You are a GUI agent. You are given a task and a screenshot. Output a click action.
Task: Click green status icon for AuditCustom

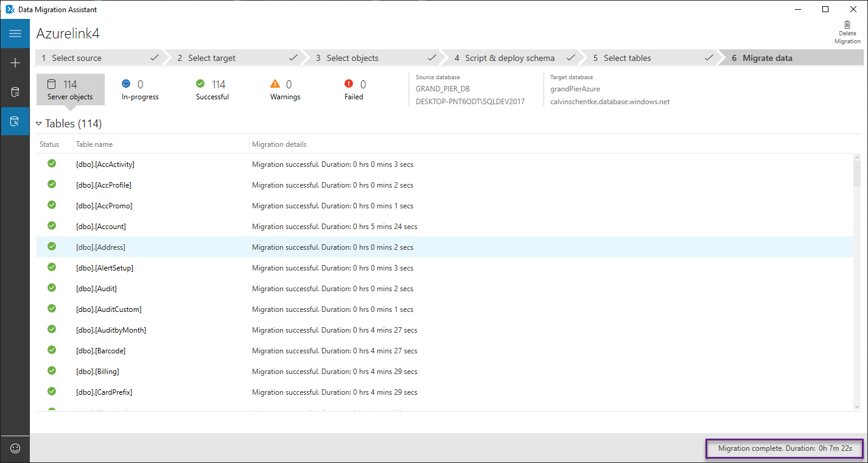tap(52, 308)
